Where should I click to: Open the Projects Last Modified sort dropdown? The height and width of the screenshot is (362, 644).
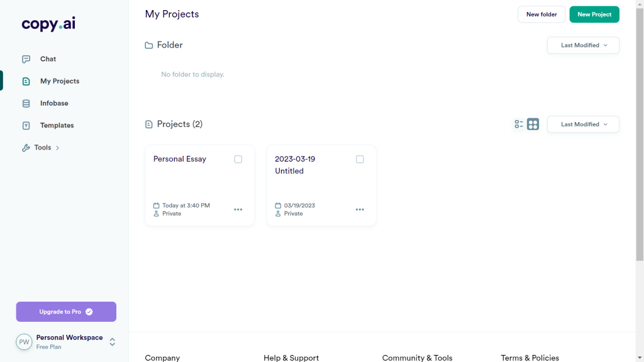[x=582, y=124]
